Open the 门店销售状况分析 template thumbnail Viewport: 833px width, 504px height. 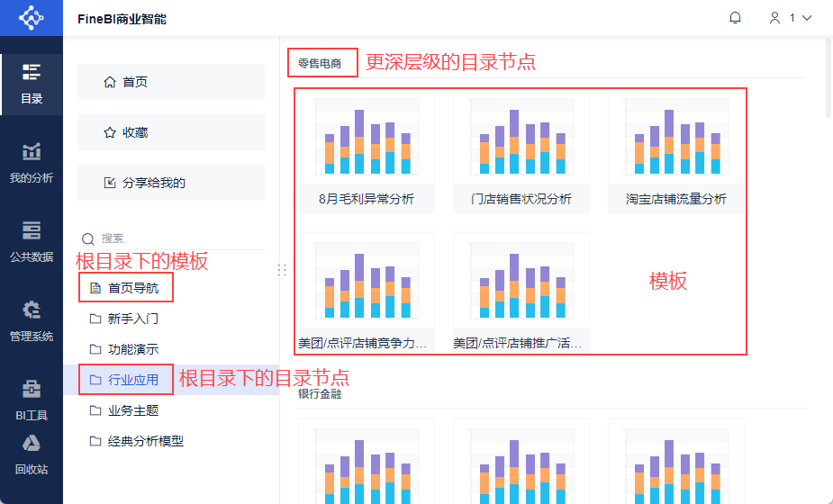[521, 151]
